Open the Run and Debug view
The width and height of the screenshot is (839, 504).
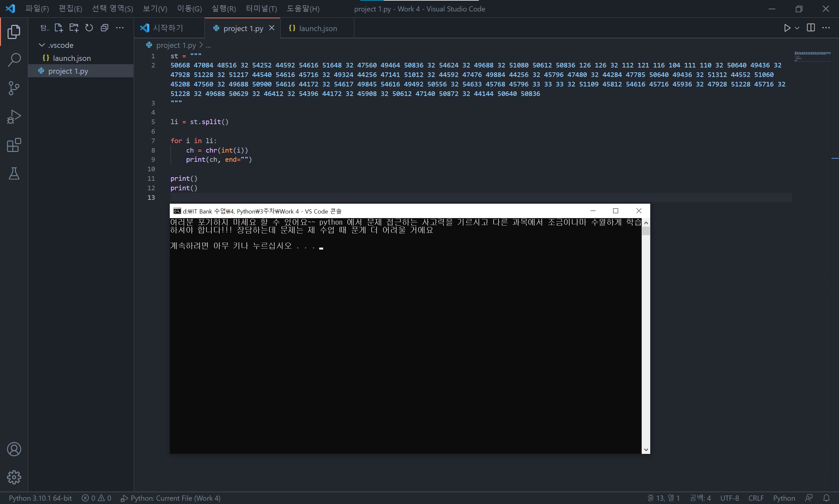point(13,117)
